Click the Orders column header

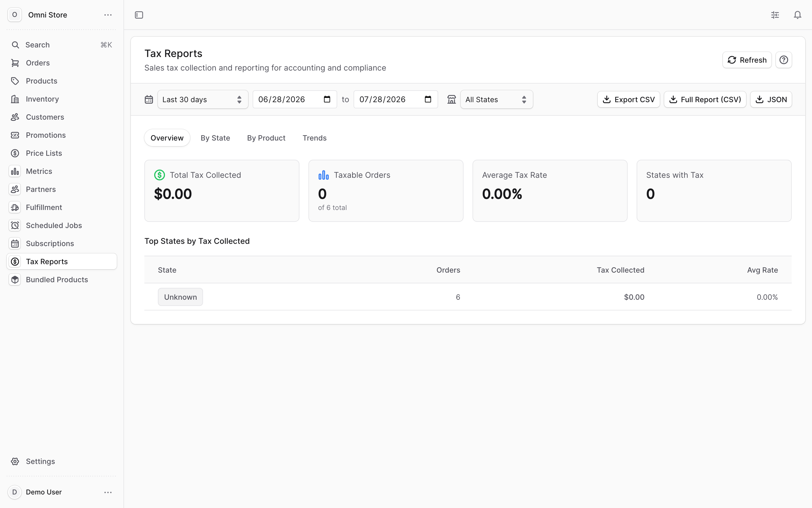coord(448,270)
